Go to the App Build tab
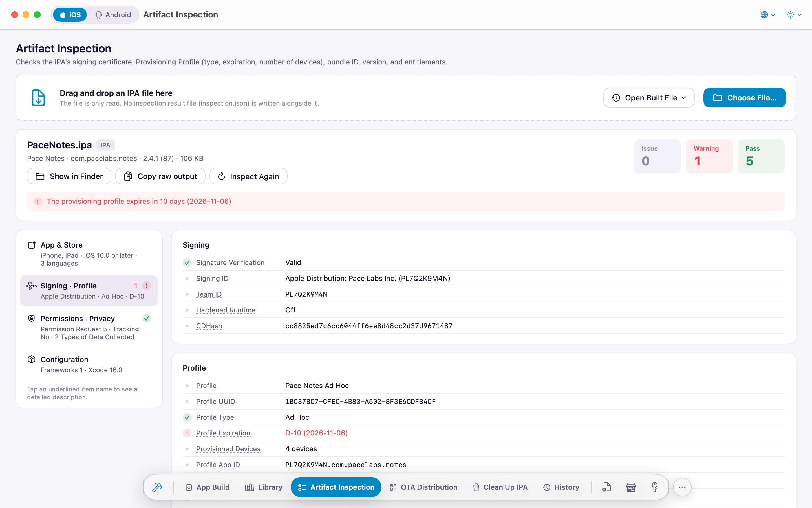Image resolution: width=812 pixels, height=508 pixels. (207, 487)
